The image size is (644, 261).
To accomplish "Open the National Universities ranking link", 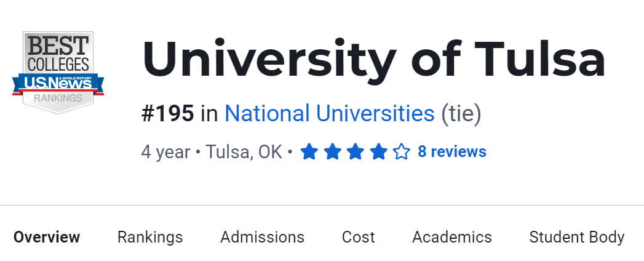I will pos(329,114).
